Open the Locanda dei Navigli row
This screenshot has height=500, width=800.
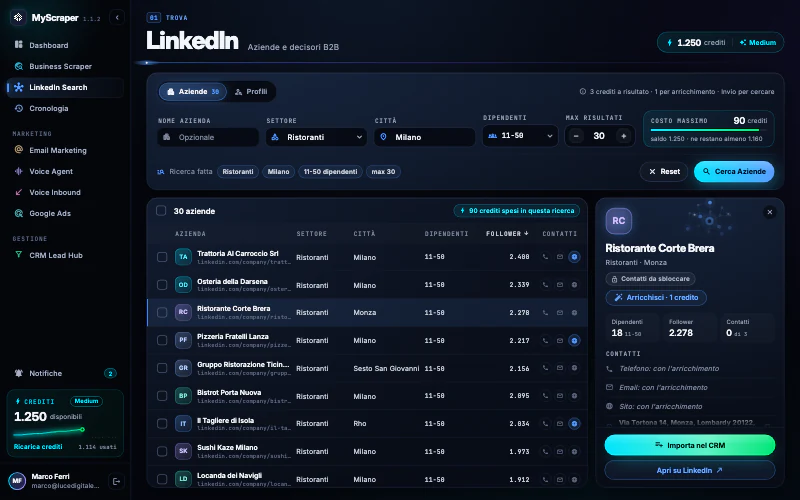367,479
